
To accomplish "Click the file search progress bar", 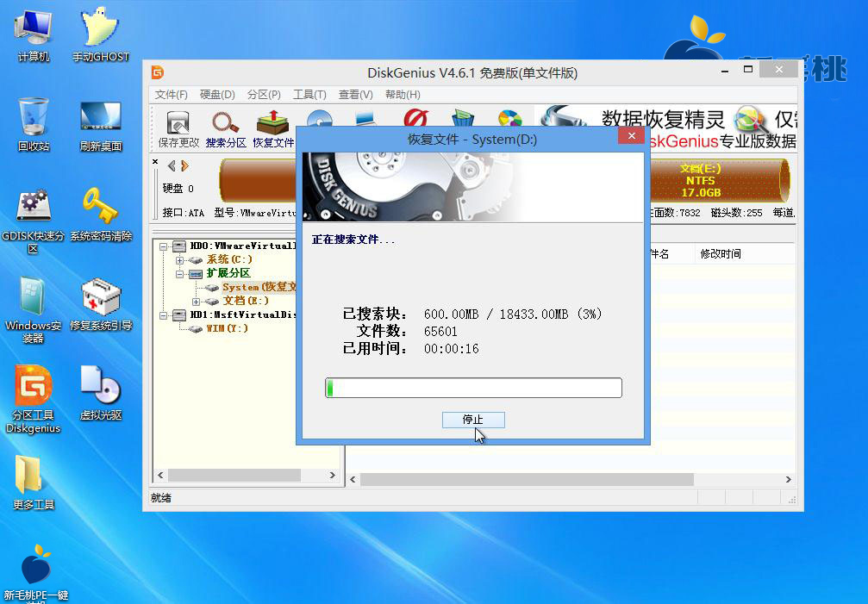I will pos(473,388).
